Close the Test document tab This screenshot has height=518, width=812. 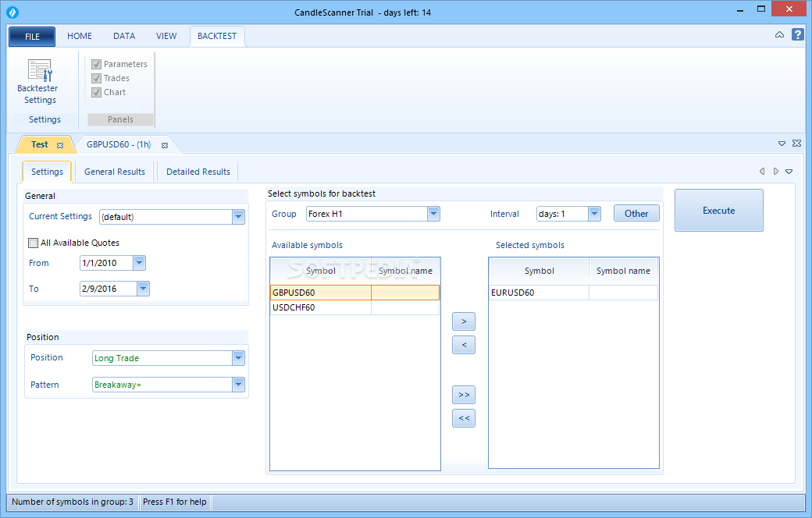tap(60, 145)
